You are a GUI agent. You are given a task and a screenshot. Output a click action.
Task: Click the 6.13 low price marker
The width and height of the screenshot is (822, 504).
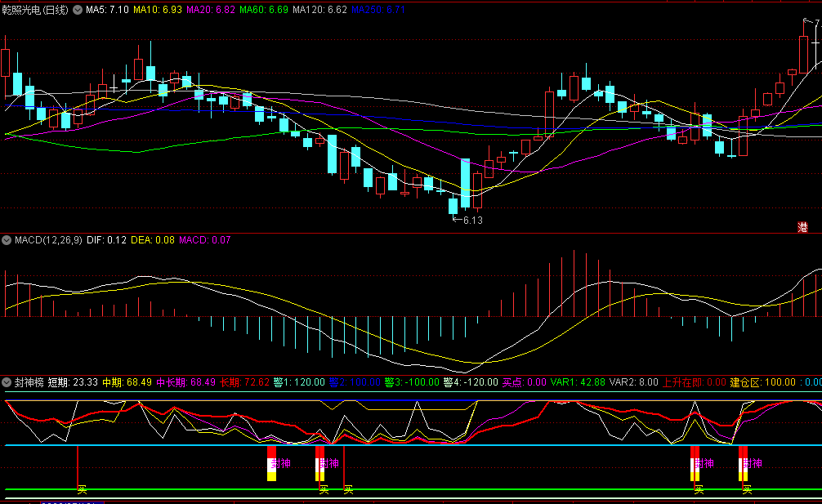pyautogui.click(x=468, y=221)
